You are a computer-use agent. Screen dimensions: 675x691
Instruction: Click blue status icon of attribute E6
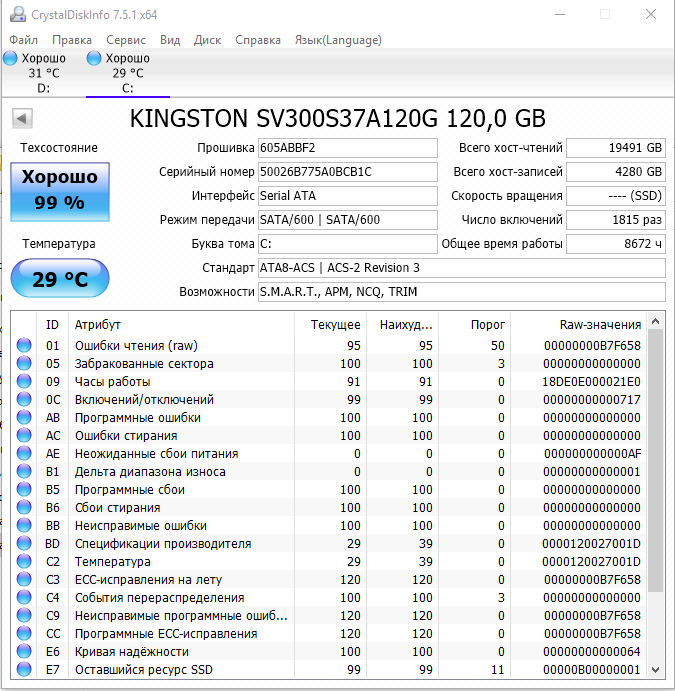pos(24,651)
